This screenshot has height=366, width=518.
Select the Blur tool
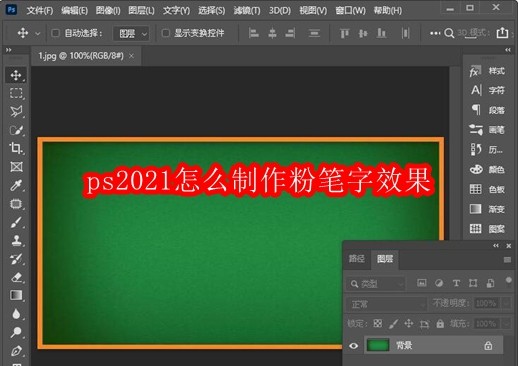[16, 314]
